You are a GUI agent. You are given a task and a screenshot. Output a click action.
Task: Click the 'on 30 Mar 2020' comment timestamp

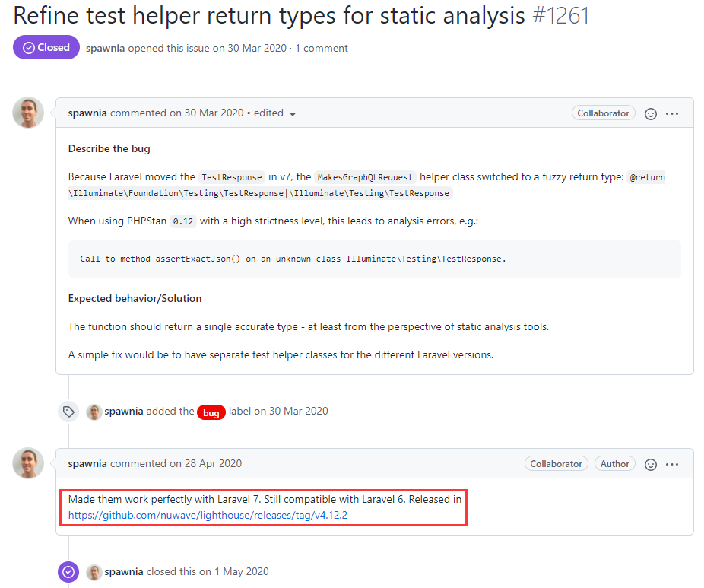pos(207,113)
